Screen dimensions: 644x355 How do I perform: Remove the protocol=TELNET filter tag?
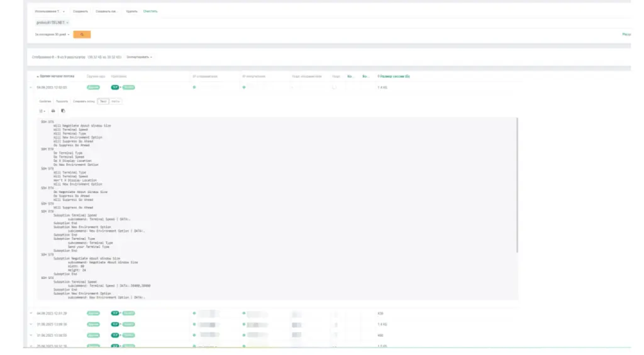(67, 23)
